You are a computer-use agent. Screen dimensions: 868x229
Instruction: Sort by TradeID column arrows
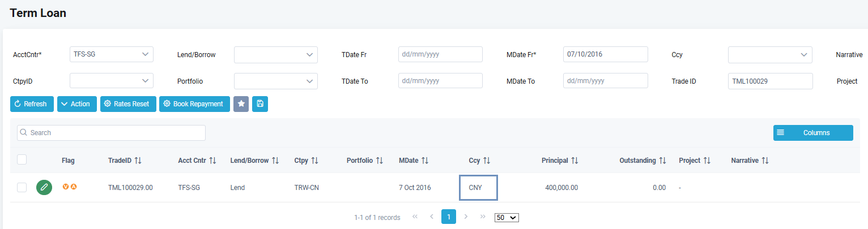click(138, 161)
